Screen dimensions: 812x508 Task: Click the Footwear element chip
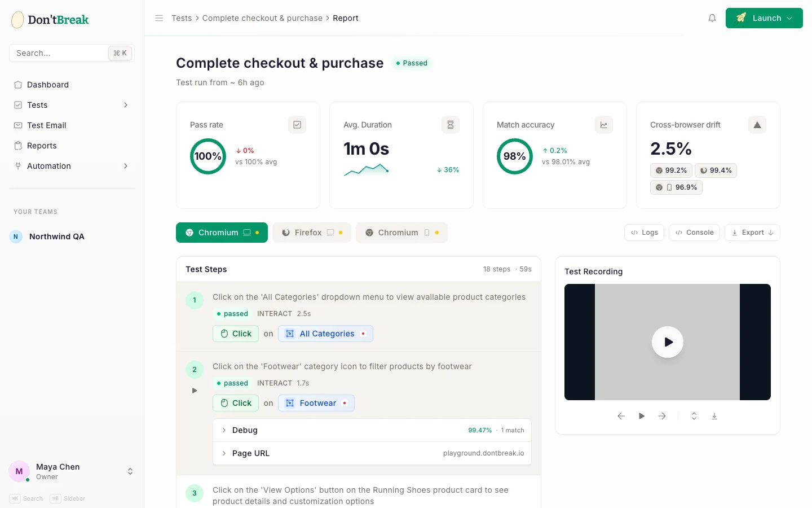[x=316, y=403]
